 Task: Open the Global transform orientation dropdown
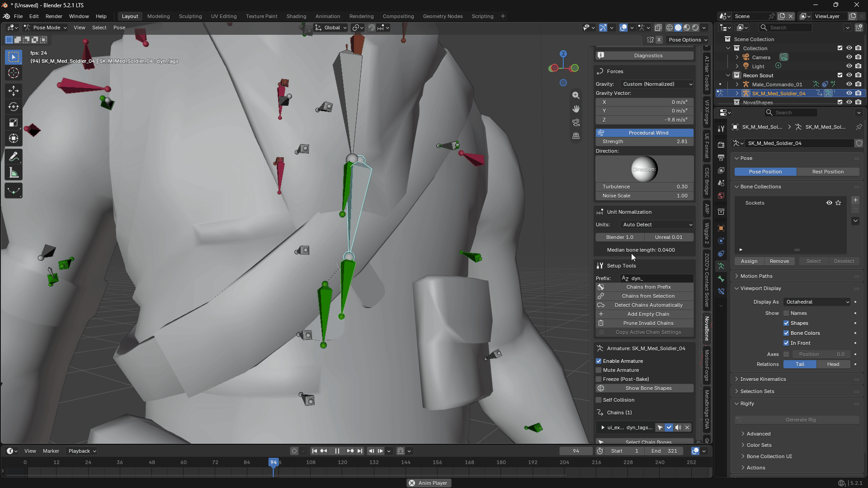click(331, 28)
